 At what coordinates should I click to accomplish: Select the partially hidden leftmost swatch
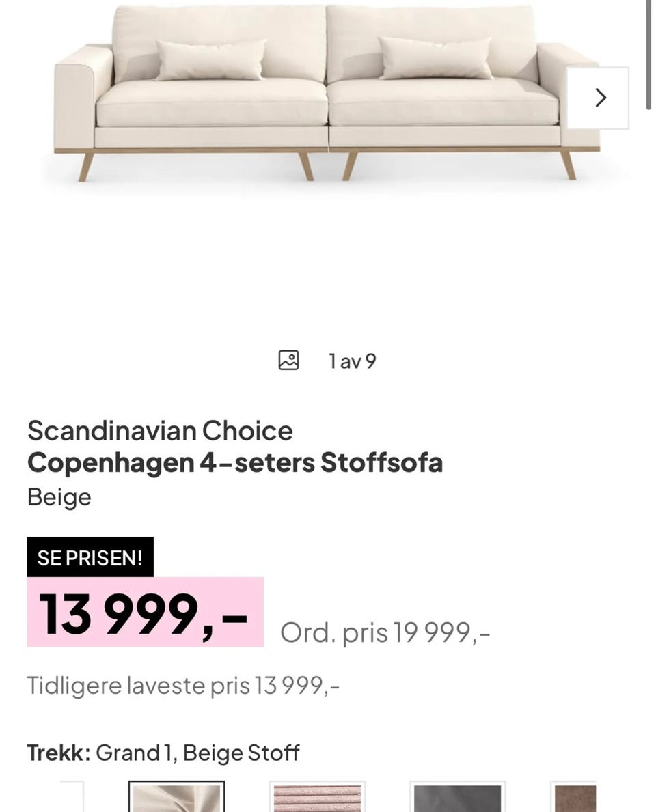pyautogui.click(x=72, y=797)
